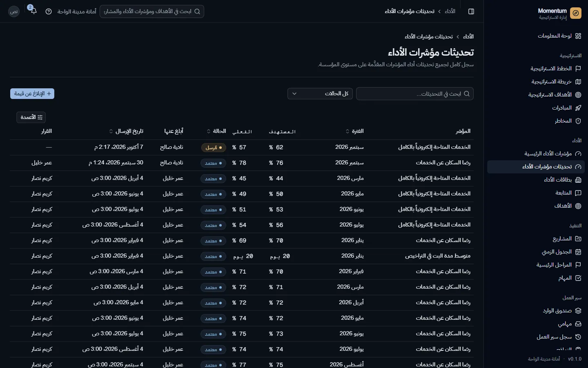588x368 pixels.
Task: Open مهامي in the sidebar
Action: (536, 324)
